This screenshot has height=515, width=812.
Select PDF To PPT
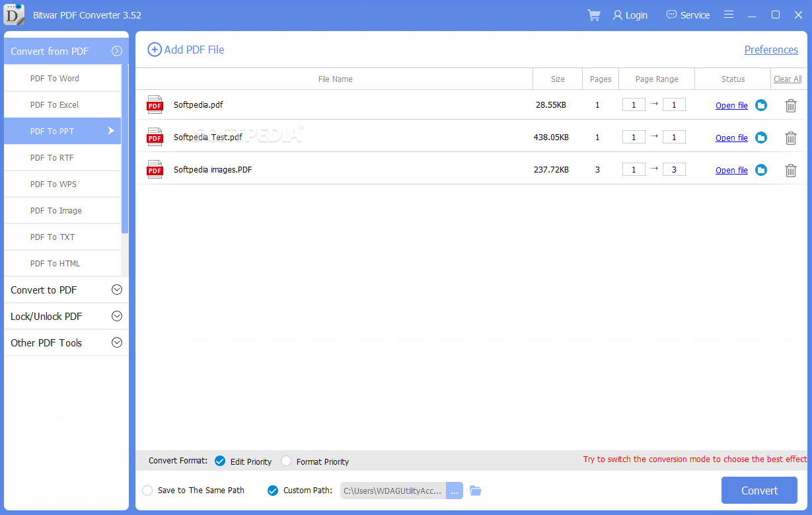pyautogui.click(x=62, y=131)
